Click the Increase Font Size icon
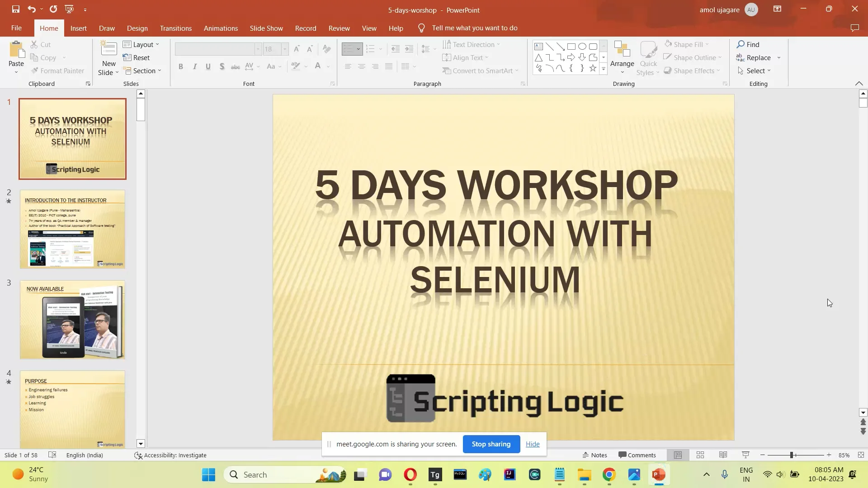Viewport: 868px width, 488px height. coord(297,49)
